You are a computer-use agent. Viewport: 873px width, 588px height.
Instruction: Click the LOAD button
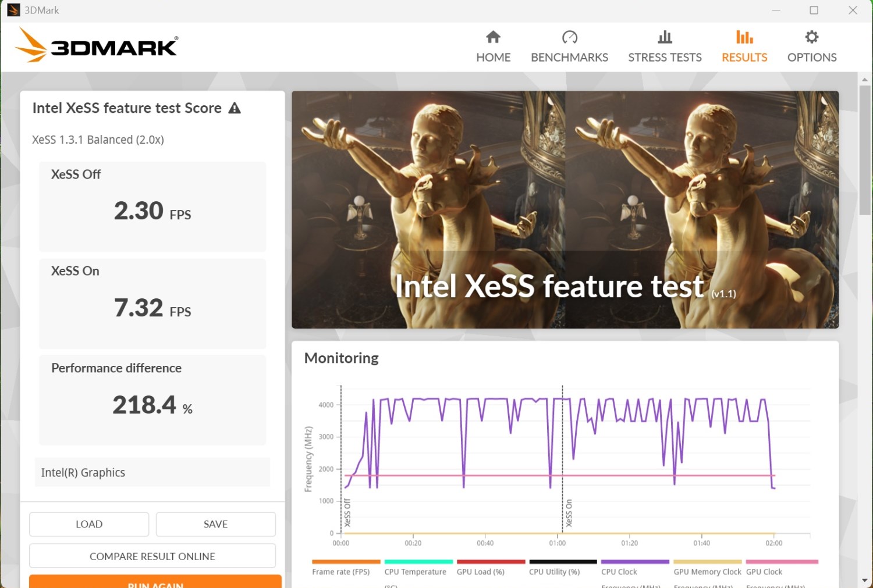pyautogui.click(x=89, y=524)
